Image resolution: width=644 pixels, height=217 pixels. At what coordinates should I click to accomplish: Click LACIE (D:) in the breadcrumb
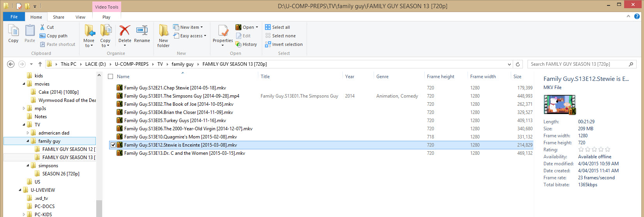coord(95,64)
